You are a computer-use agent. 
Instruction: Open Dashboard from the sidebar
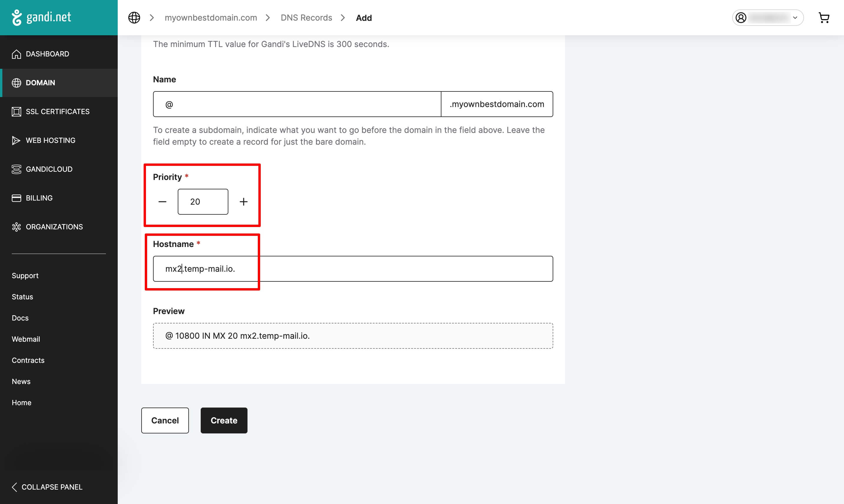[x=47, y=54]
